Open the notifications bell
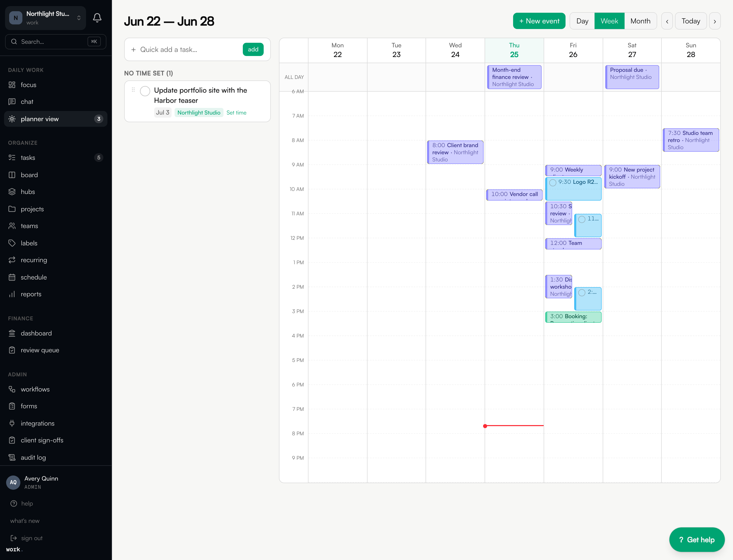The width and height of the screenshot is (733, 560). pyautogui.click(x=97, y=18)
